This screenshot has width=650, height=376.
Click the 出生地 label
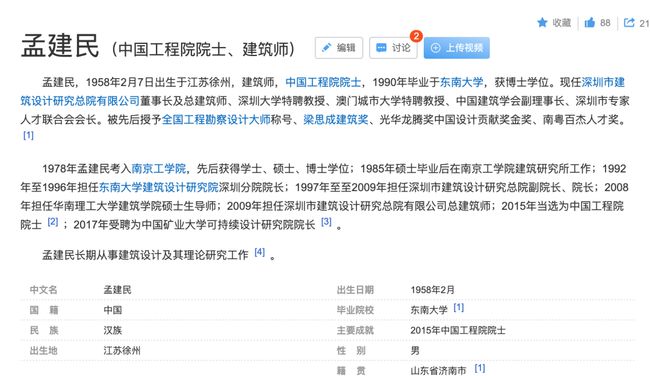click(44, 351)
